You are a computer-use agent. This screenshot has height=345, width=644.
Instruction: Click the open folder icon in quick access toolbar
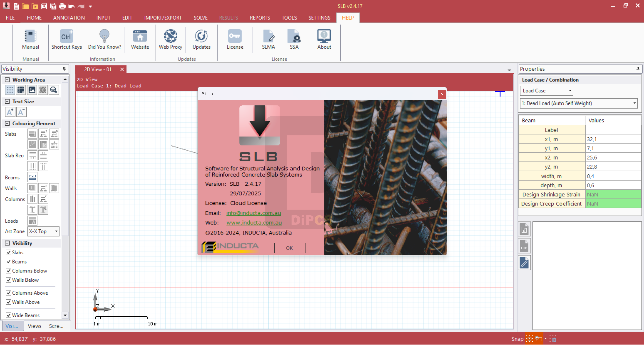pos(25,6)
